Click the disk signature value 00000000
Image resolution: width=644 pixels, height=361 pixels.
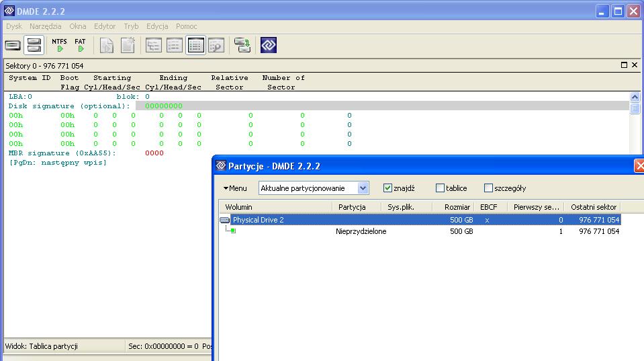(163, 106)
